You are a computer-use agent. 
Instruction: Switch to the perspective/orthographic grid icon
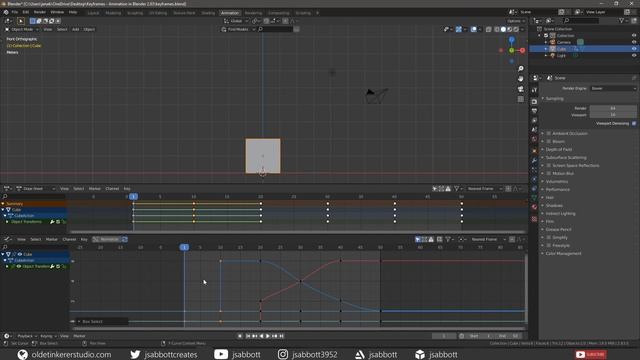tap(520, 99)
